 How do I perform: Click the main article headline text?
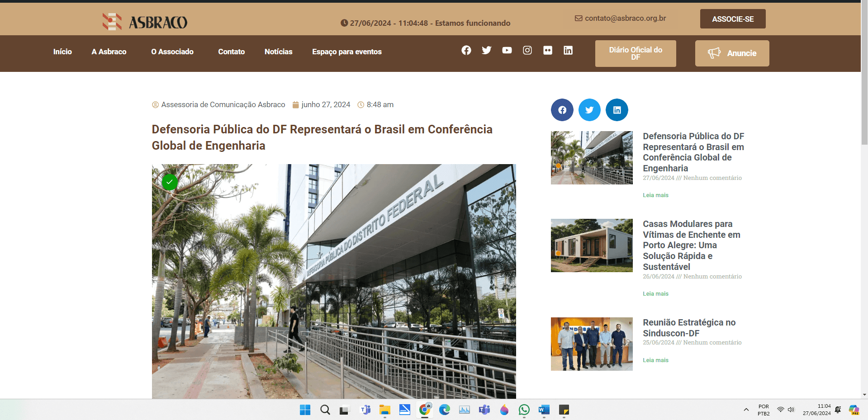pos(322,137)
